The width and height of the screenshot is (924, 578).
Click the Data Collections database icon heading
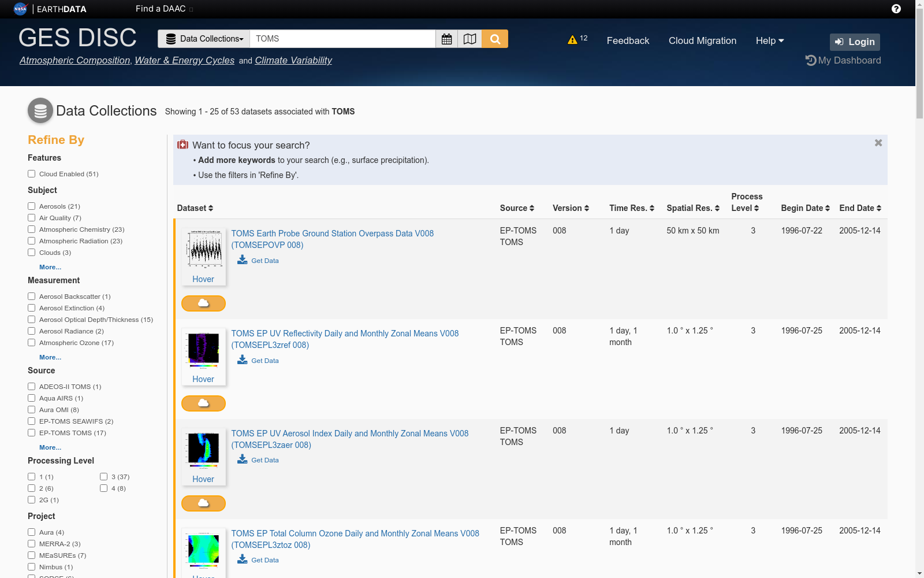tap(40, 110)
